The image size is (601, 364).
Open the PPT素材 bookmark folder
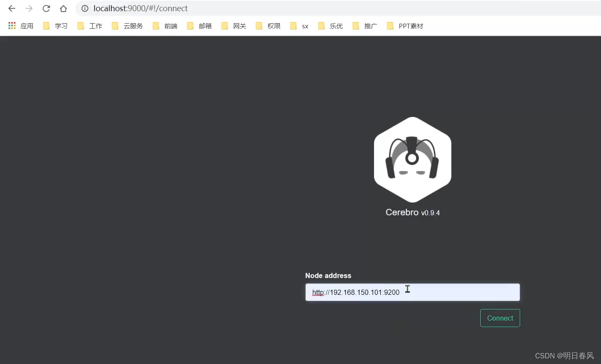405,26
